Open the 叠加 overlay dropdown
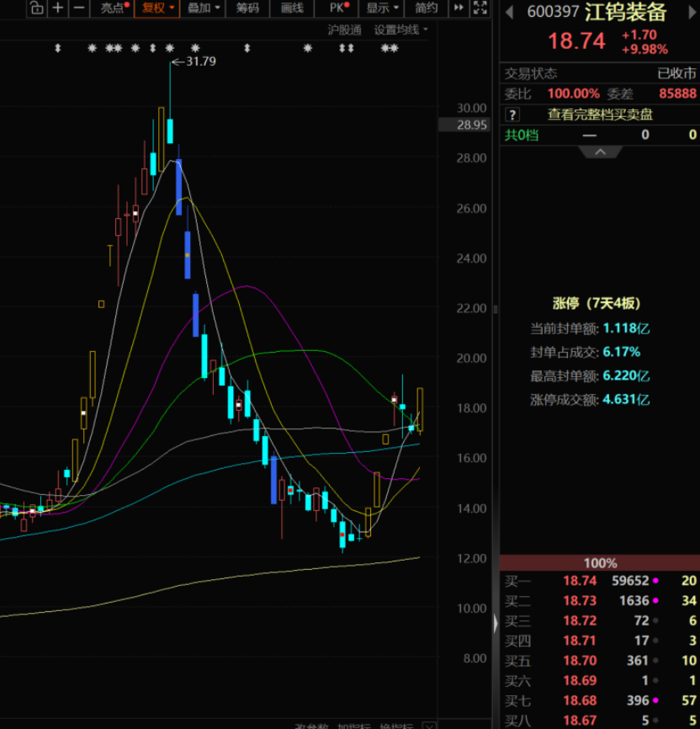The width and height of the screenshot is (700, 729). pos(203,8)
